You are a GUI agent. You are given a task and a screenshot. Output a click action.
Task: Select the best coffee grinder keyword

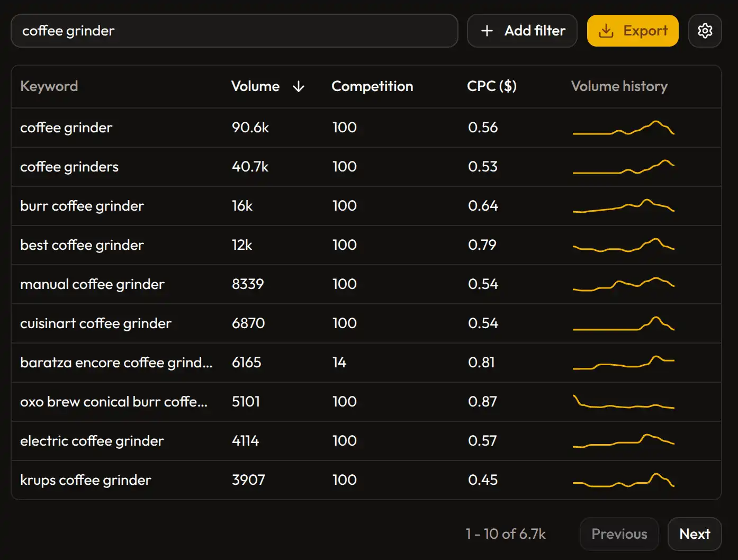tap(82, 245)
